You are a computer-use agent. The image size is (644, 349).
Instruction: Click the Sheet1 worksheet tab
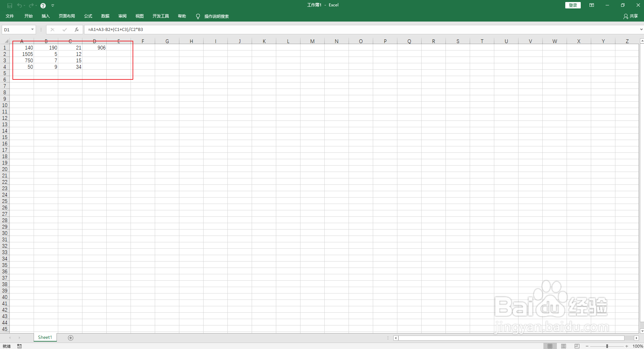click(45, 337)
